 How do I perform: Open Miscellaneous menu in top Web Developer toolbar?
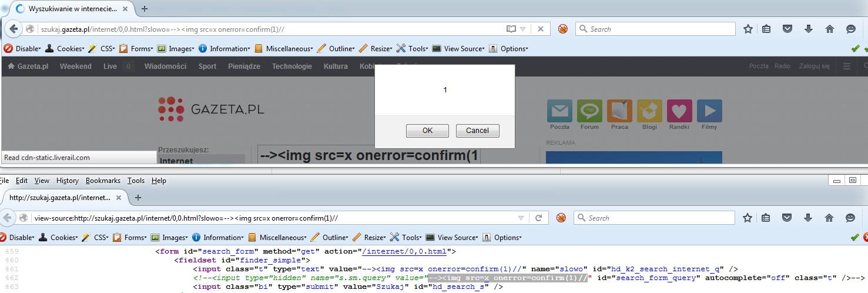click(284, 48)
